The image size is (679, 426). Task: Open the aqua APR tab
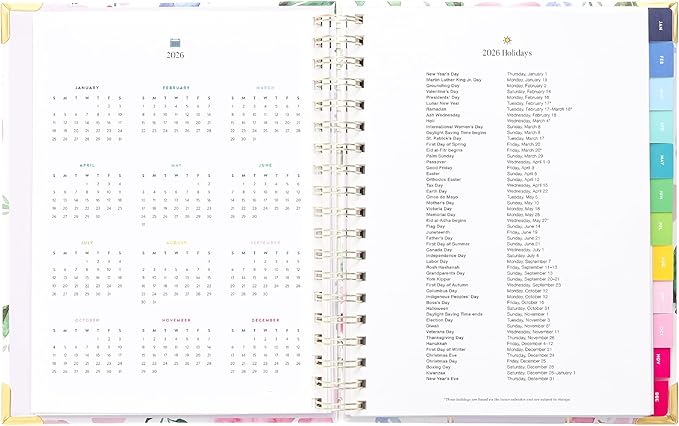click(x=661, y=126)
